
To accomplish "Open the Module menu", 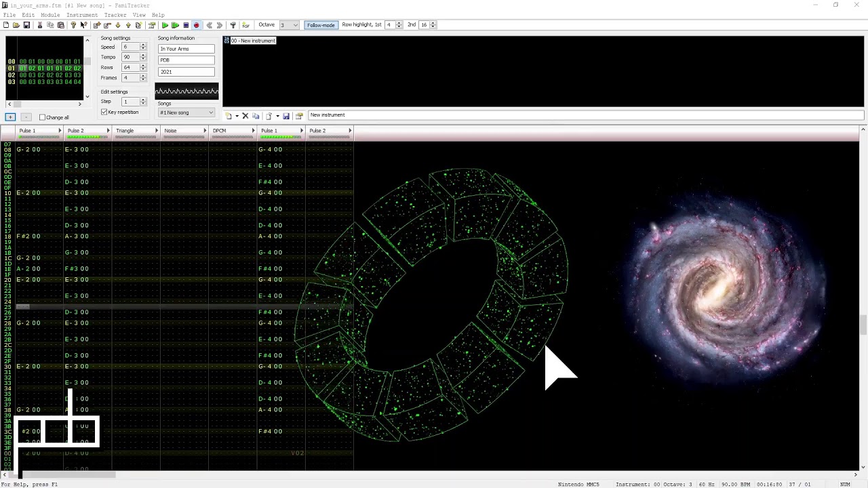I will [50, 15].
